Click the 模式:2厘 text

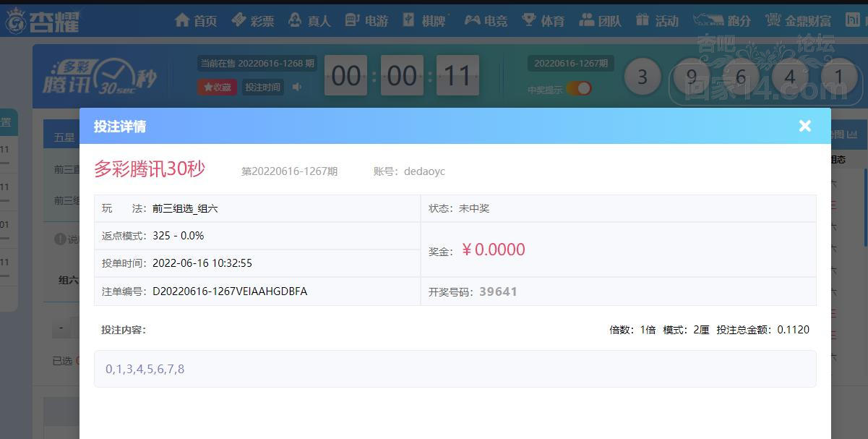(686, 330)
